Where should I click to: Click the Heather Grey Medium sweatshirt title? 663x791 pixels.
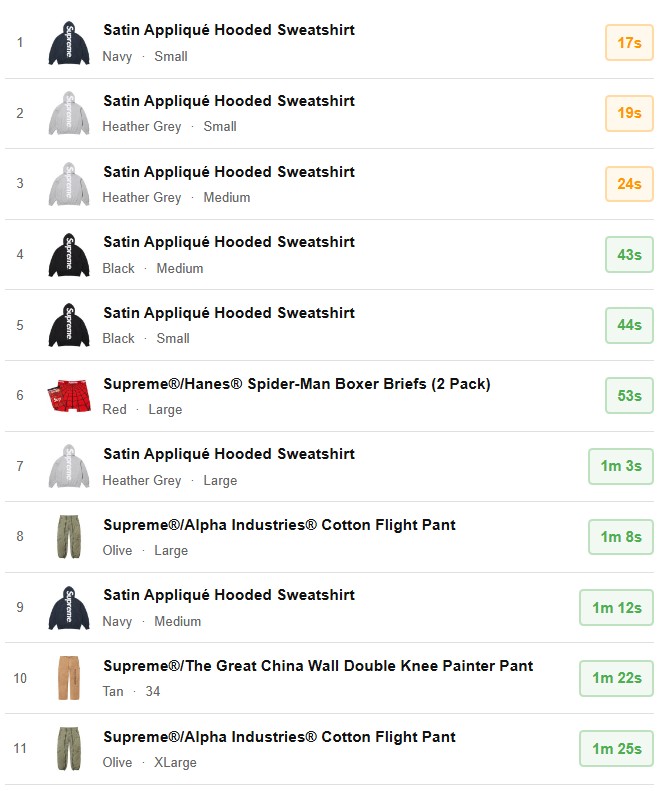click(229, 172)
